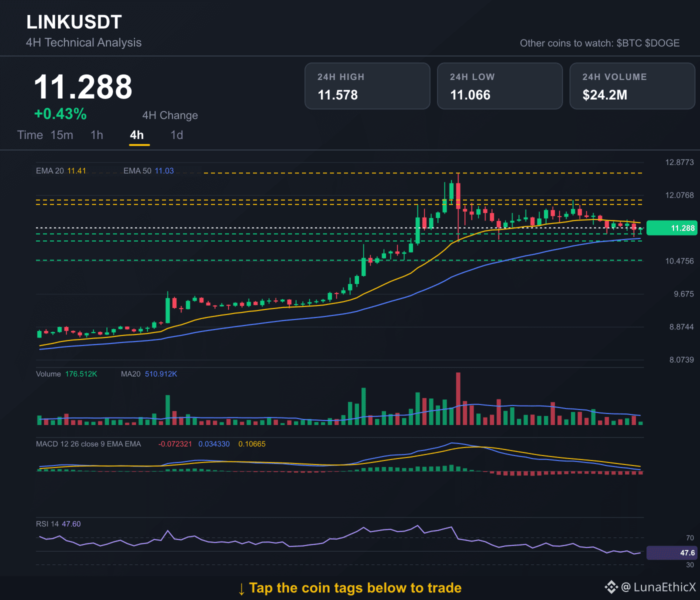Click the MA20 value 510.912K
700x600 pixels.
point(161,374)
